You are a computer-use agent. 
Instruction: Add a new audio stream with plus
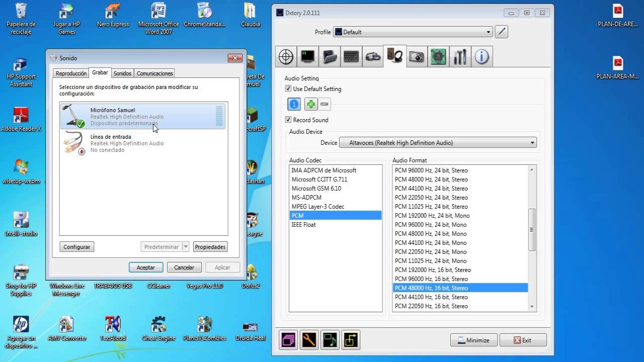(311, 104)
